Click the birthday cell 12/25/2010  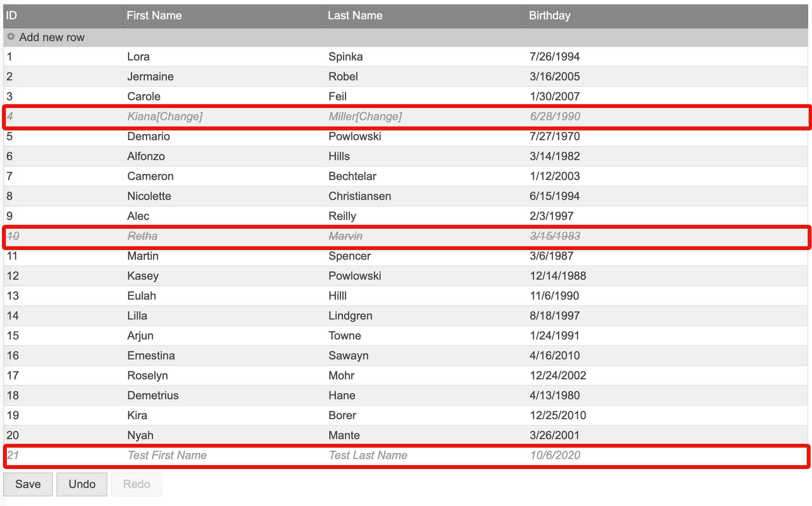click(x=558, y=415)
